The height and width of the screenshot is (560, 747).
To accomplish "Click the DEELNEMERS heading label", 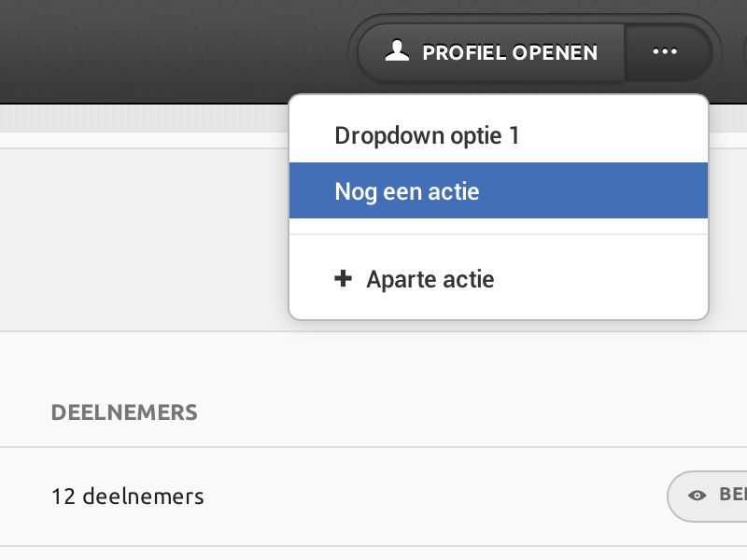I will click(124, 412).
